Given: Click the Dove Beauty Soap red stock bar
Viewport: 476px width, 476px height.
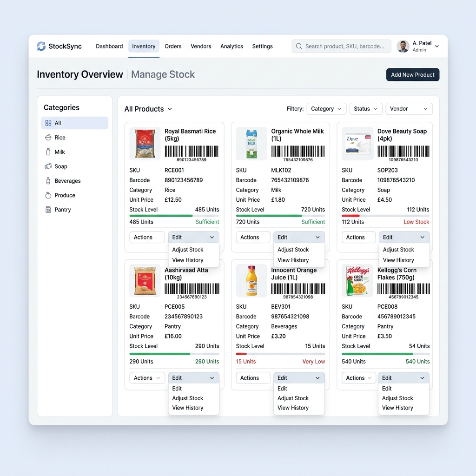Looking at the screenshot, I should tap(350, 216).
